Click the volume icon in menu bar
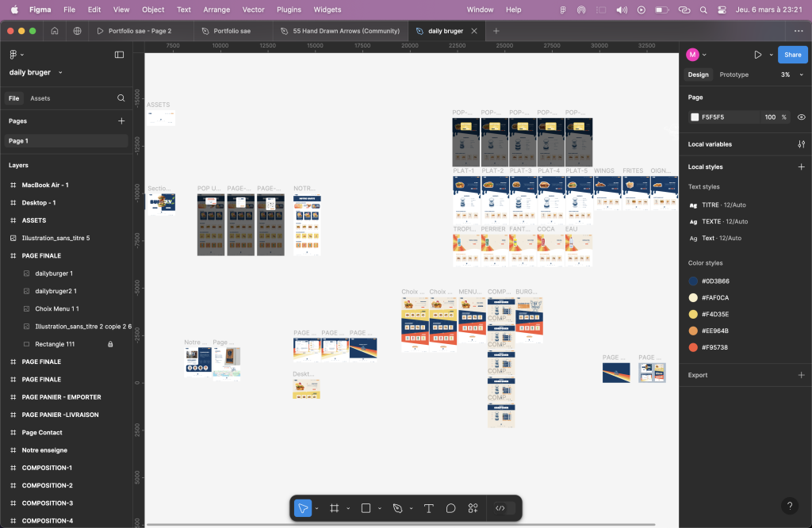Viewport: 812px width, 528px height. pyautogui.click(x=622, y=10)
